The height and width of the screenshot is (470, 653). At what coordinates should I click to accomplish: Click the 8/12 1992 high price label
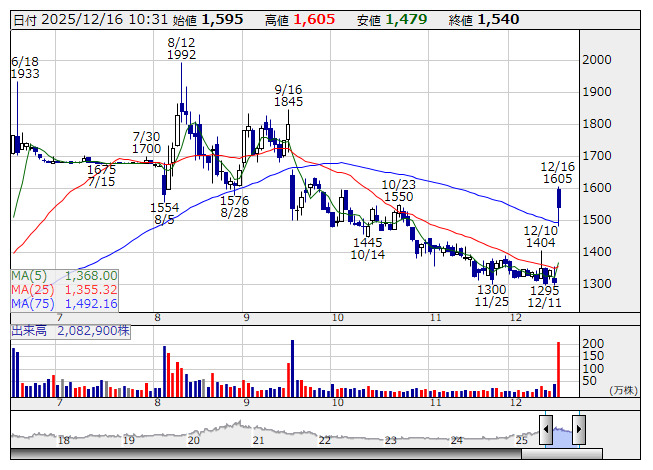(182, 48)
